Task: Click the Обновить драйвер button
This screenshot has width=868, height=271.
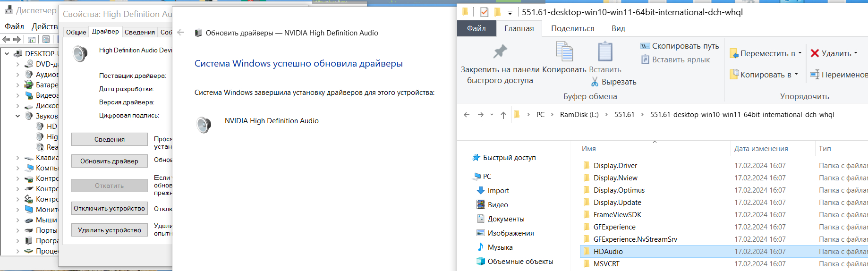Action: pos(110,161)
